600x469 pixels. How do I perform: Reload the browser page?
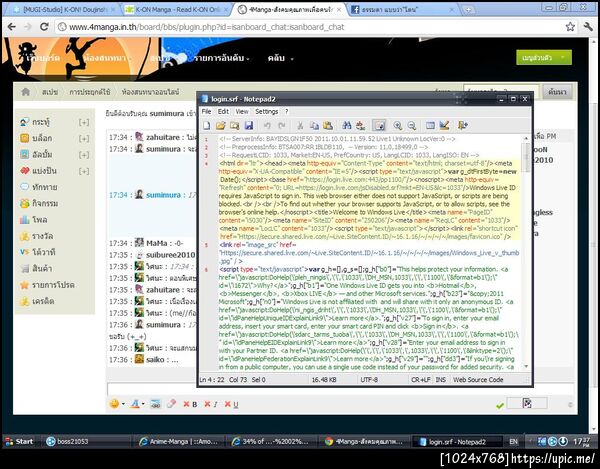(44, 27)
